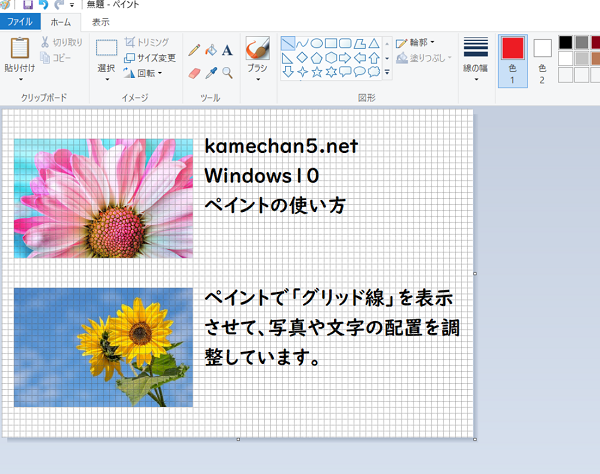Screen dimensions: 600x474
Task: Open the Quick Access Toolbar customize dropdown
Action: (72, 5)
